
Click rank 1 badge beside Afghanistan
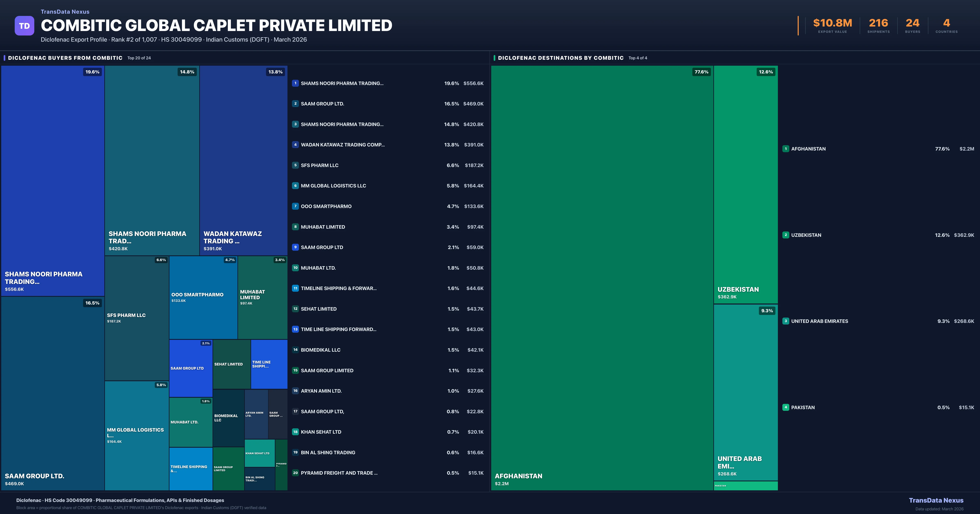click(786, 149)
